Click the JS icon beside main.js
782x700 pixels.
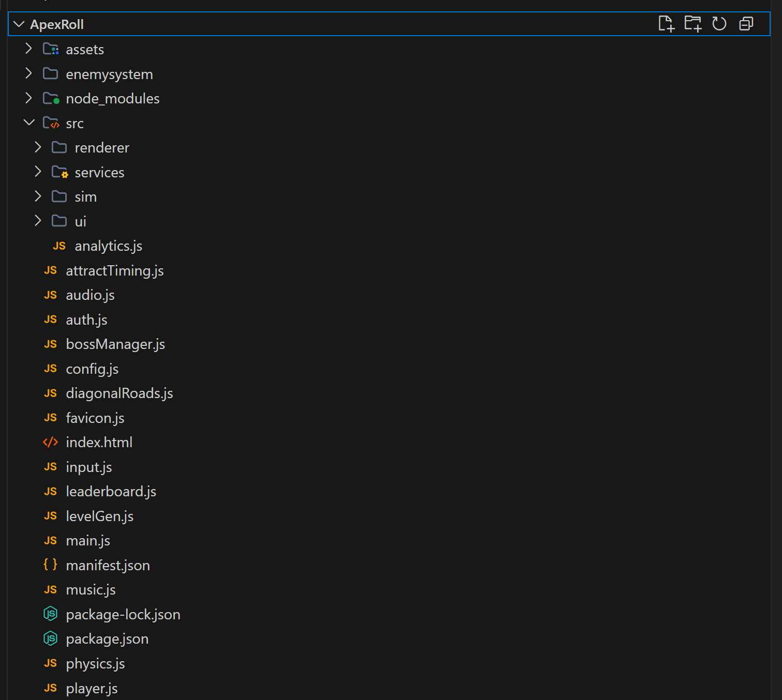(x=50, y=540)
